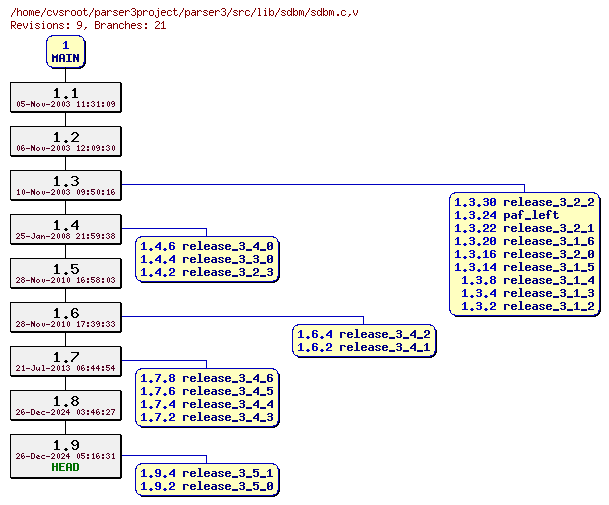This screenshot has height=505, width=609.
Task: Open branch 1.3.16 release_3_2_0
Action: click(524, 254)
